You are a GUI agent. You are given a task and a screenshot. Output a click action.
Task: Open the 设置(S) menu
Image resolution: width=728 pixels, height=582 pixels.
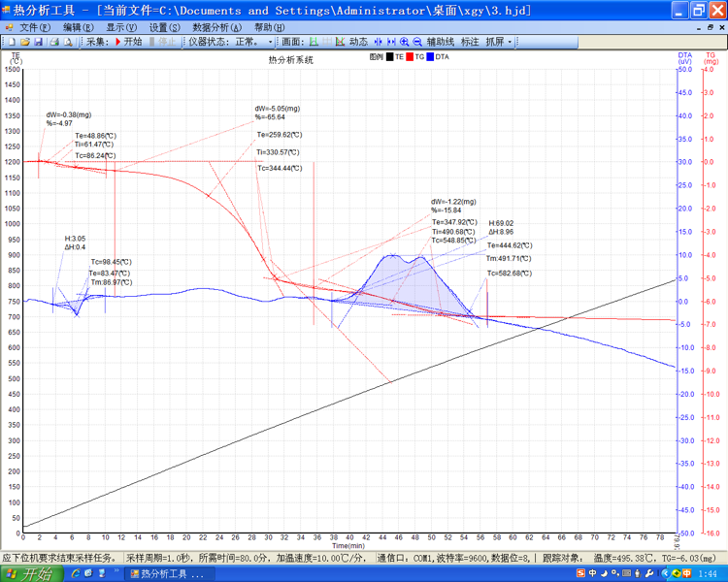coord(164,27)
